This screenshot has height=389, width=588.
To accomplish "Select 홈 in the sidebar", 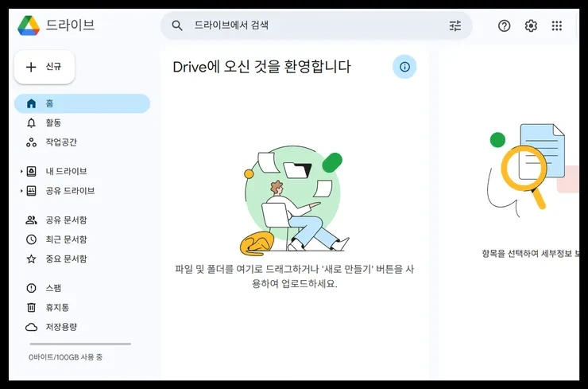I will tap(82, 103).
